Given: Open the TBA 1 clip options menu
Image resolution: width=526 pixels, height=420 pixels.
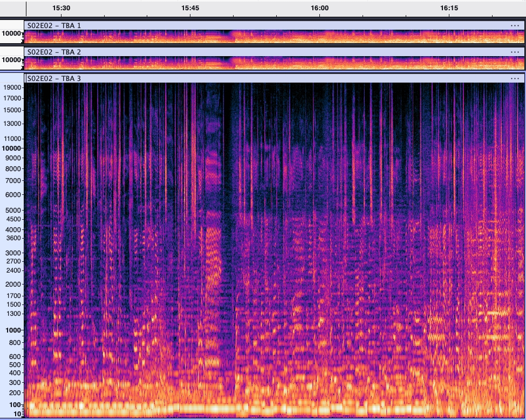Looking at the screenshot, I should (514, 25).
